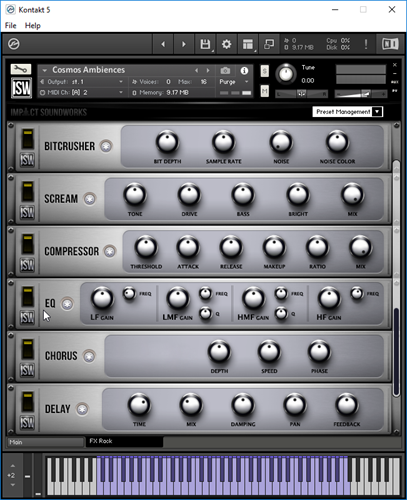Click the EQ HF GAIN knob
The image size is (407, 500).
tap(329, 298)
